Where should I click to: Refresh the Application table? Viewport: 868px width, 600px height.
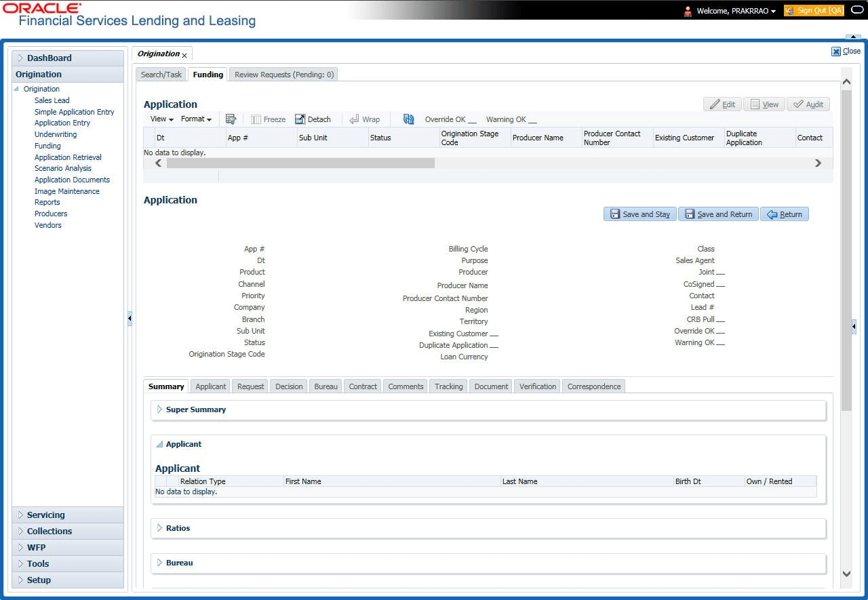(x=408, y=119)
